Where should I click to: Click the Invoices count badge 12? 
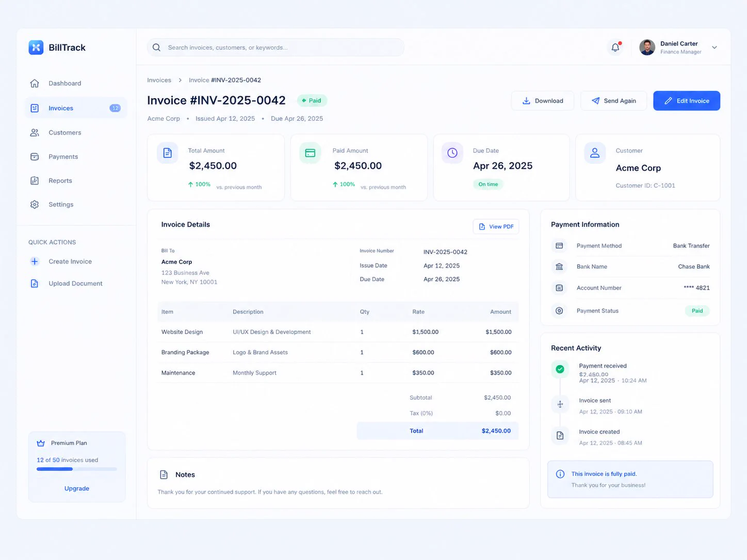pos(115,108)
